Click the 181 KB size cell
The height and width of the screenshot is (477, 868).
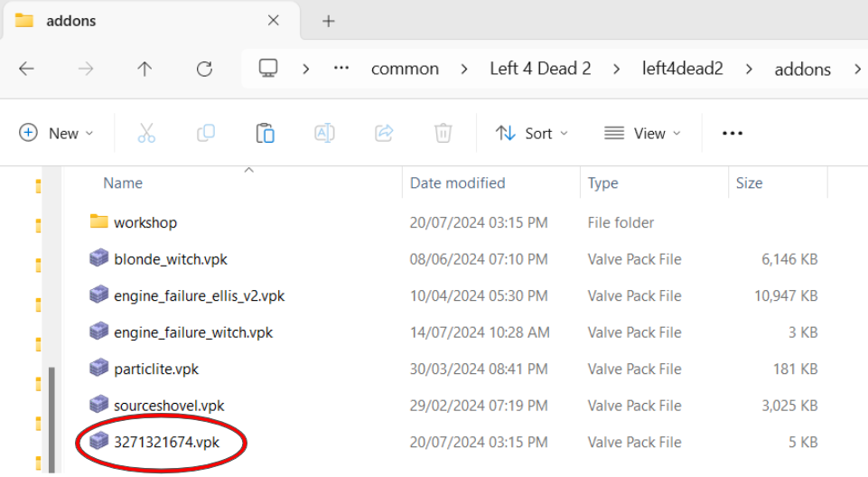pos(796,369)
